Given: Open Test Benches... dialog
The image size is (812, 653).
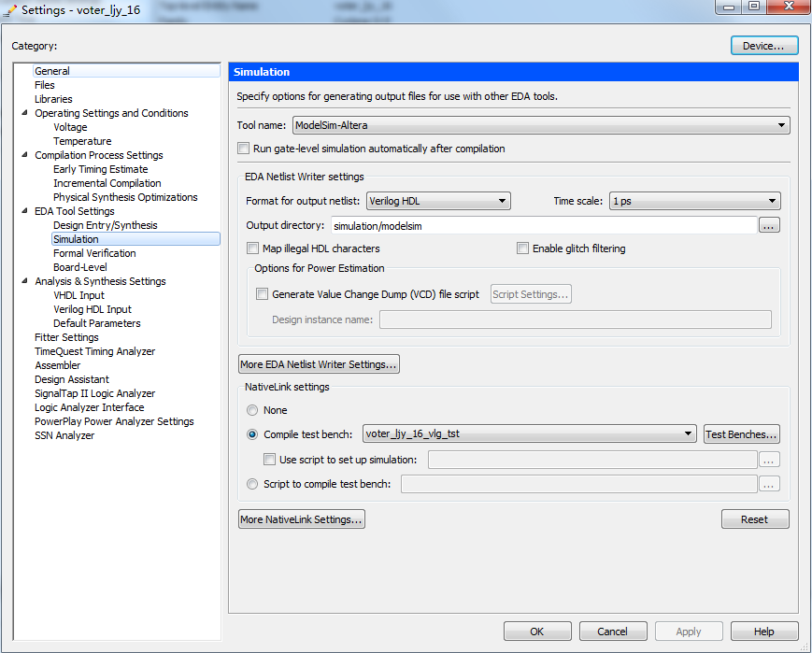Looking at the screenshot, I should [x=742, y=434].
